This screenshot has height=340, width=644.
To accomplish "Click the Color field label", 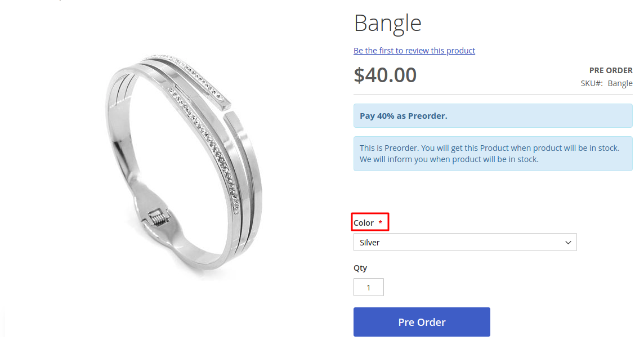I will [x=364, y=222].
